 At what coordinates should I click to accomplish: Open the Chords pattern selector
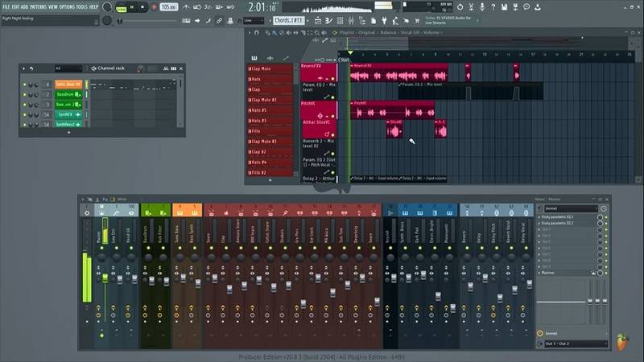[x=288, y=20]
